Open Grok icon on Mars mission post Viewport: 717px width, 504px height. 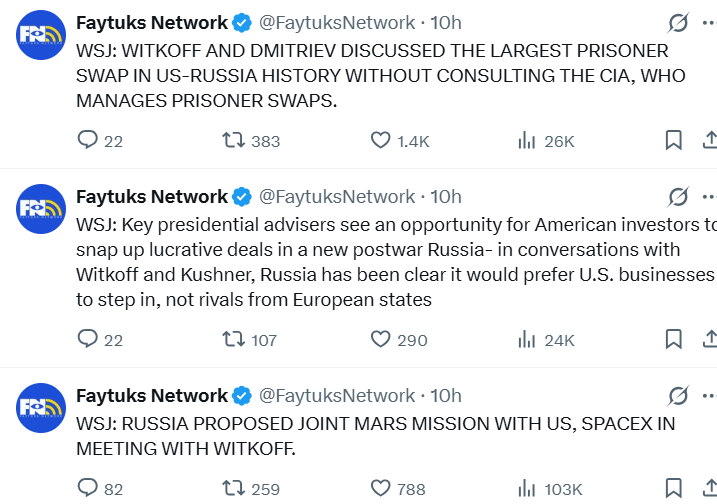tap(678, 396)
